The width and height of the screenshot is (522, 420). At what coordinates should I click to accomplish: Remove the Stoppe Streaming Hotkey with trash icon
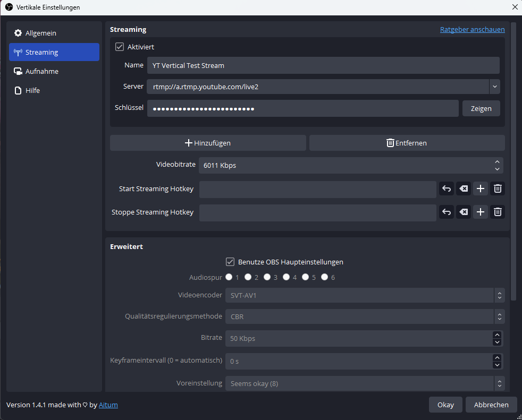(x=498, y=212)
